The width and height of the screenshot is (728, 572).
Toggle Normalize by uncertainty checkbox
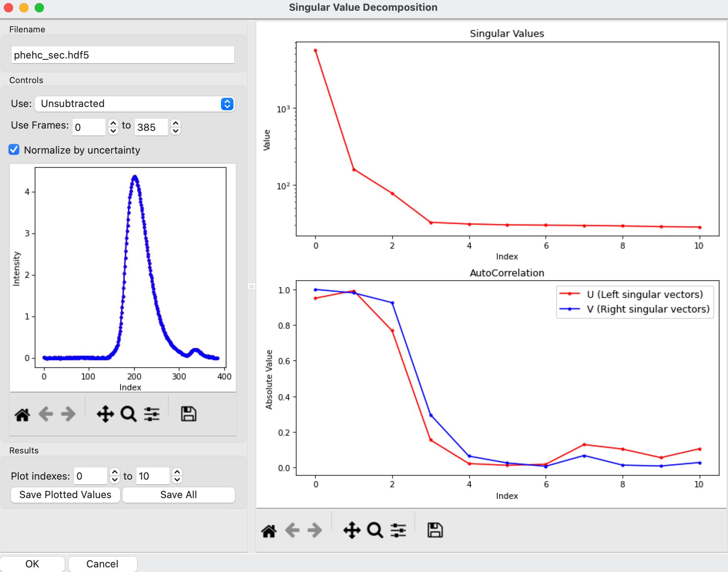[x=14, y=150]
